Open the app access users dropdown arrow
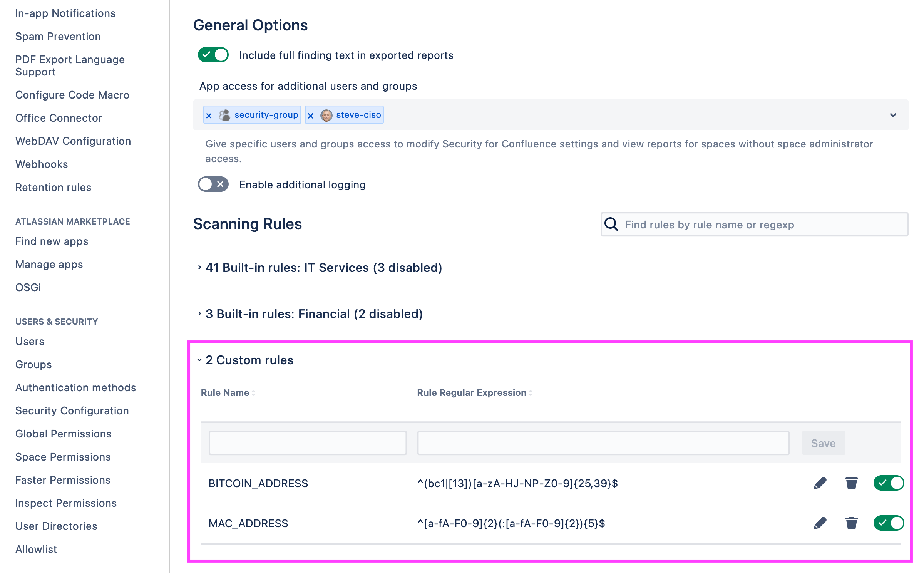Screen dimensions: 924x573 coord(893,115)
